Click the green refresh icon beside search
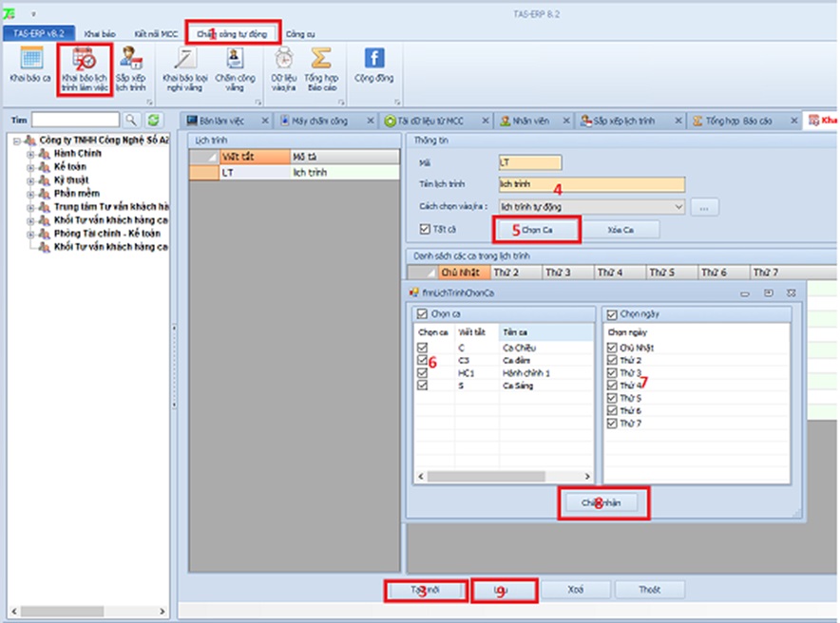 (154, 120)
